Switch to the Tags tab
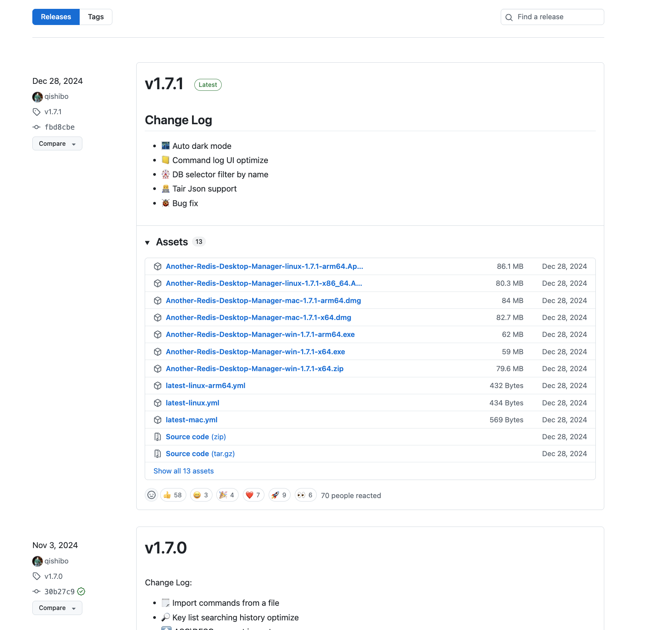This screenshot has height=630, width=672. tap(96, 17)
